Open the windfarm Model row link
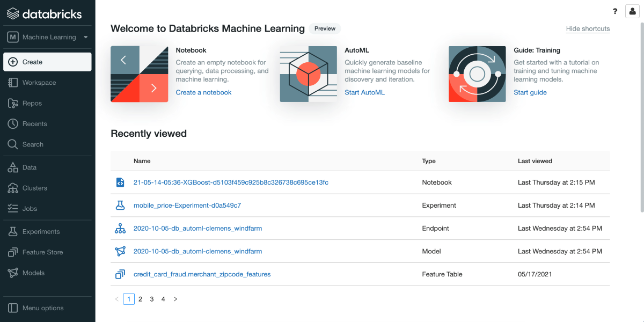 coord(197,251)
